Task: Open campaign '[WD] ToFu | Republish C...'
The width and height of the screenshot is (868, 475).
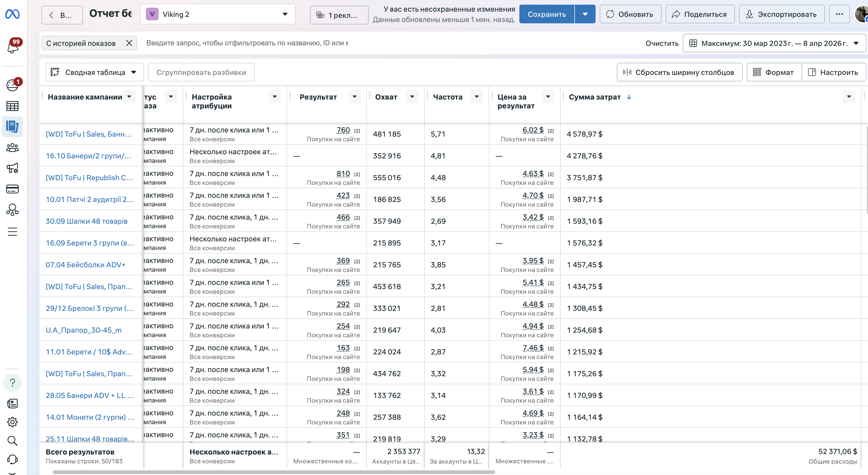Action: pos(89,178)
